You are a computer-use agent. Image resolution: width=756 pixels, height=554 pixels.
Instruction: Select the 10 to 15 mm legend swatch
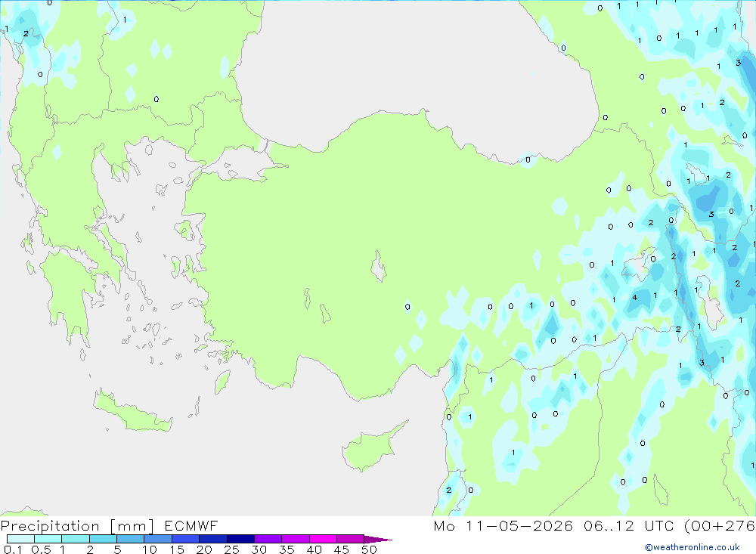pos(158,539)
